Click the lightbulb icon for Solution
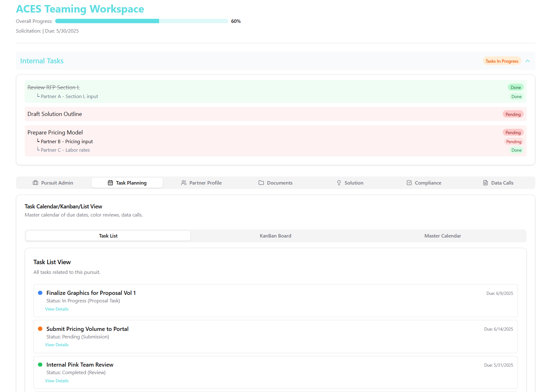The height and width of the screenshot is (392, 546). click(x=339, y=183)
